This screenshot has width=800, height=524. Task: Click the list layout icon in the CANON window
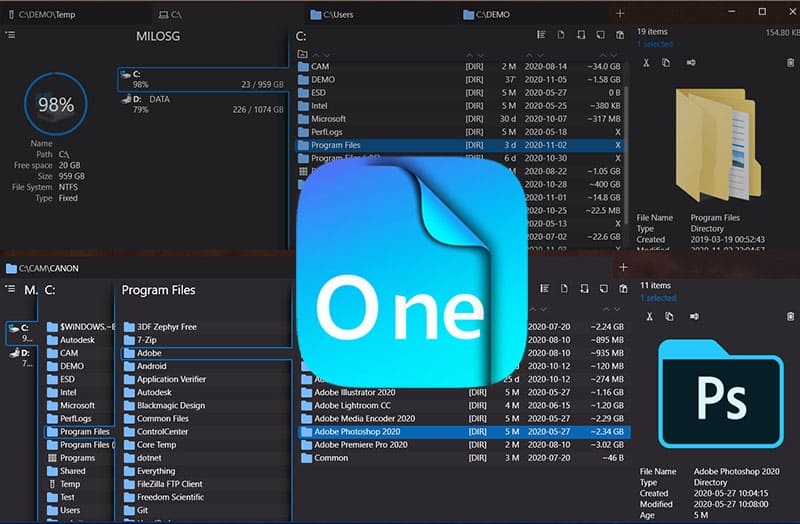click(544, 289)
